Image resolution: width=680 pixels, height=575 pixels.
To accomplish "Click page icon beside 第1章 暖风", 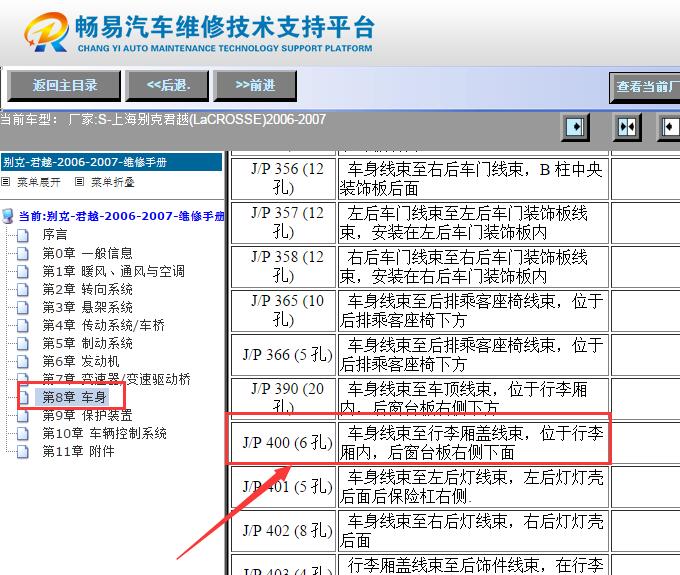I will (23, 271).
